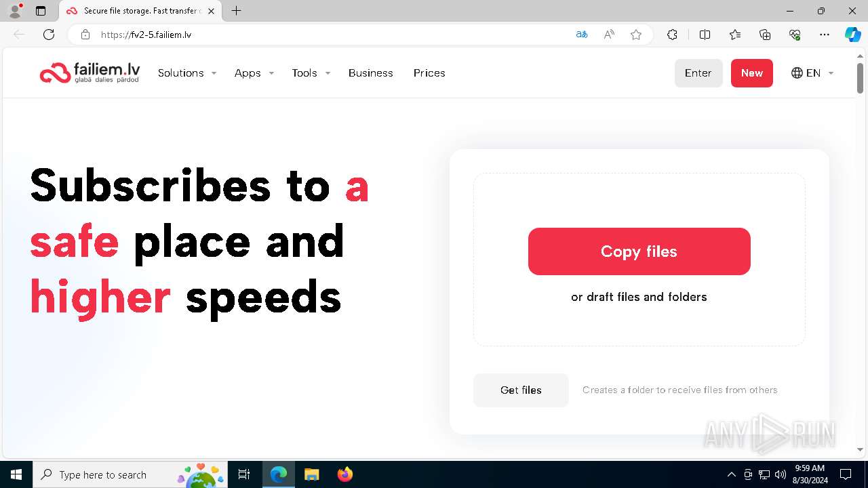Open Browser essentials heart icon
Image resolution: width=868 pixels, height=488 pixels.
point(795,35)
